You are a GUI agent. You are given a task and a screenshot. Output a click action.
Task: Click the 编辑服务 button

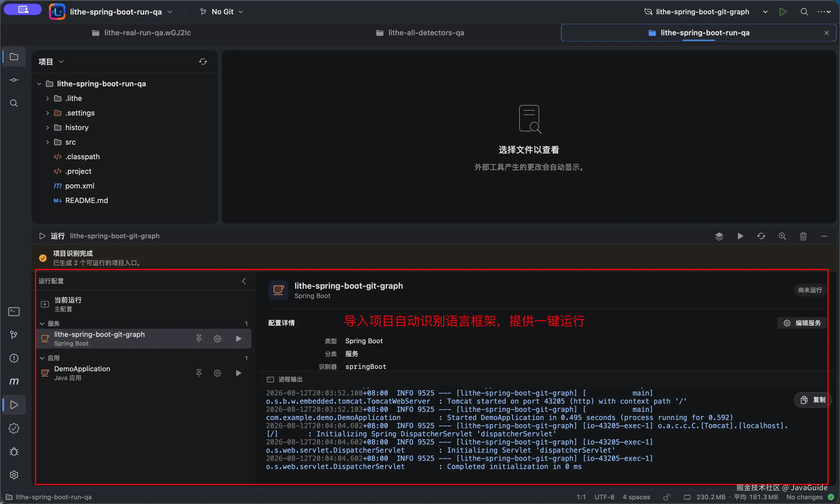coord(802,323)
